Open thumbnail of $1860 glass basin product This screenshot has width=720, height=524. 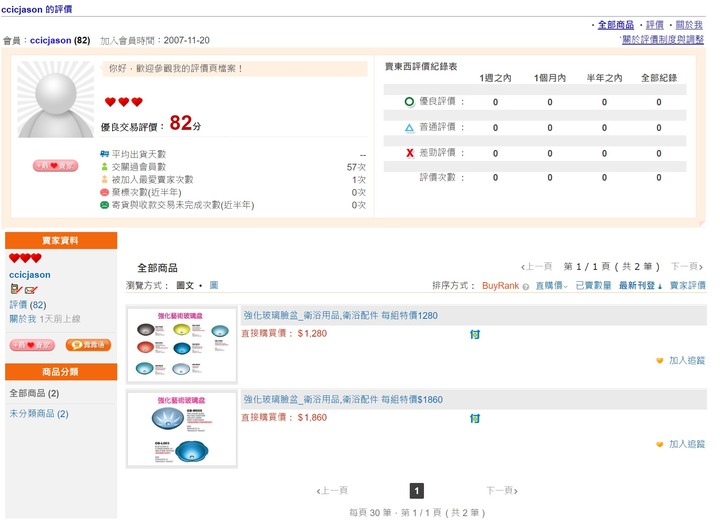(181, 429)
